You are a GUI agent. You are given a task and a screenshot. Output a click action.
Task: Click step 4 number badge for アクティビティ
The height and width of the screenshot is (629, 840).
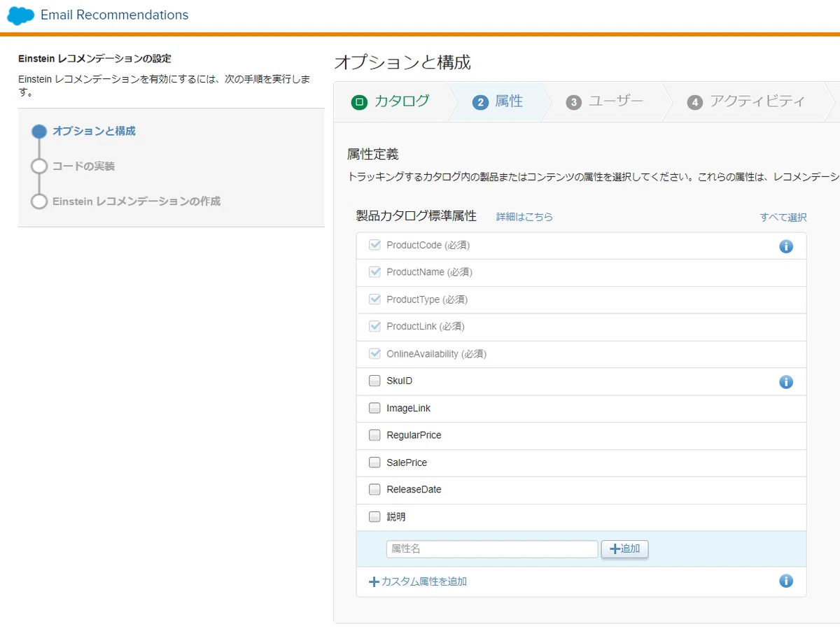coord(694,103)
